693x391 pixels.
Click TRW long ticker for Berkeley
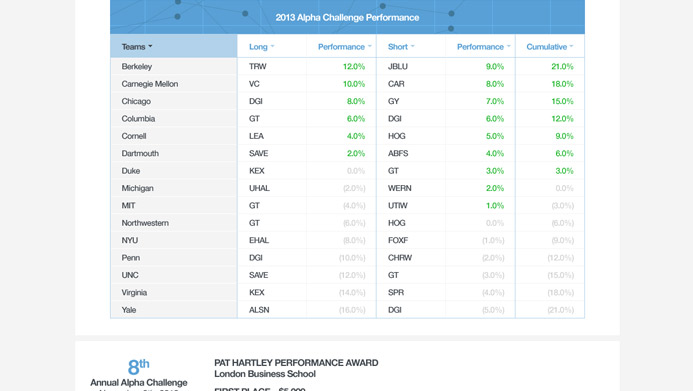258,66
